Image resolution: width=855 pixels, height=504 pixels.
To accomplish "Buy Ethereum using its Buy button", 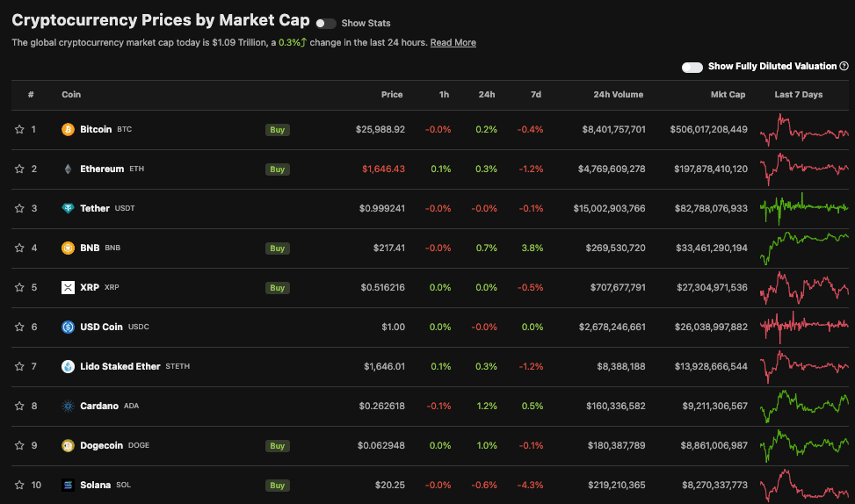I will coord(277,169).
